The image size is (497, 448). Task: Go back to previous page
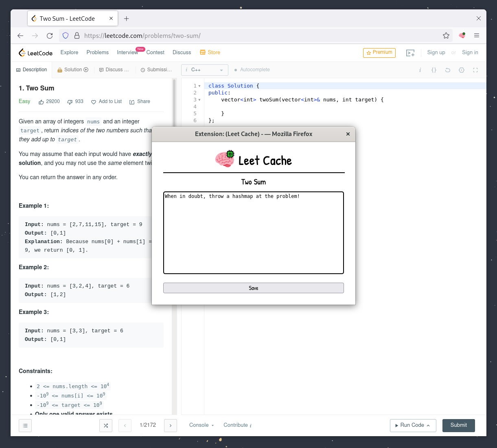click(20, 35)
